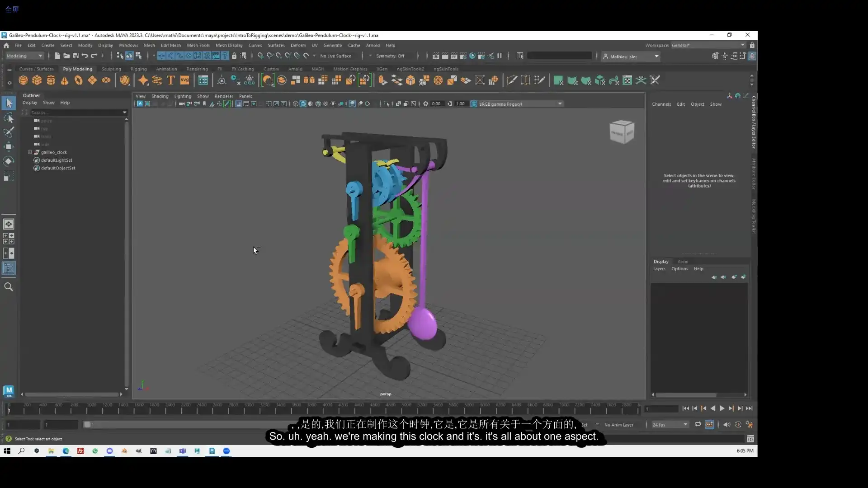The image size is (868, 488).
Task: Click the No Live Surface field
Action: tap(335, 56)
